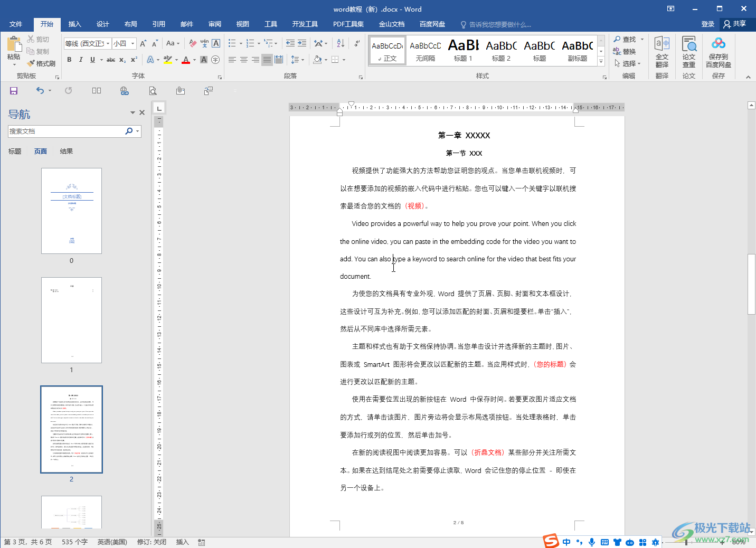Open the line spacing dropdown
Viewport: 756px width, 548px height.
pos(297,60)
